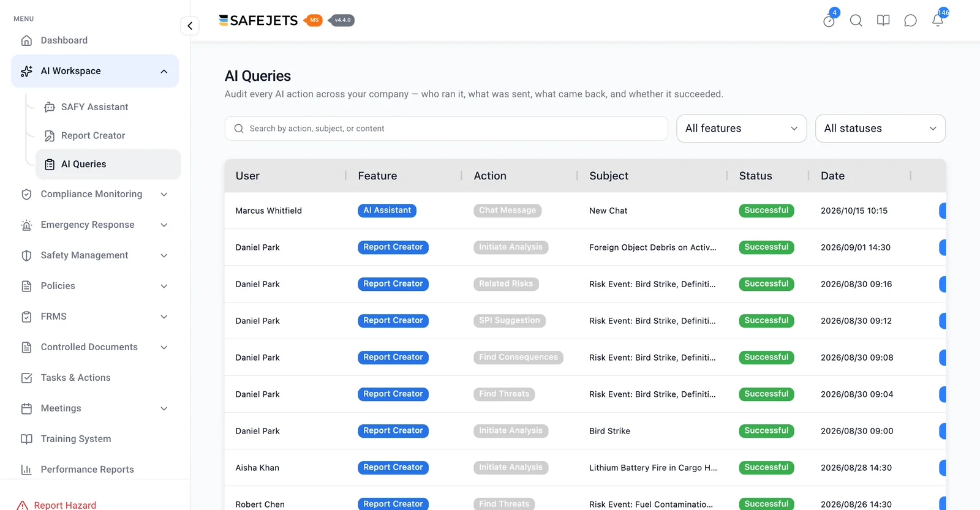Viewport: 980px width, 510px height.
Task: Click the SAFEJETS logo
Action: (258, 20)
